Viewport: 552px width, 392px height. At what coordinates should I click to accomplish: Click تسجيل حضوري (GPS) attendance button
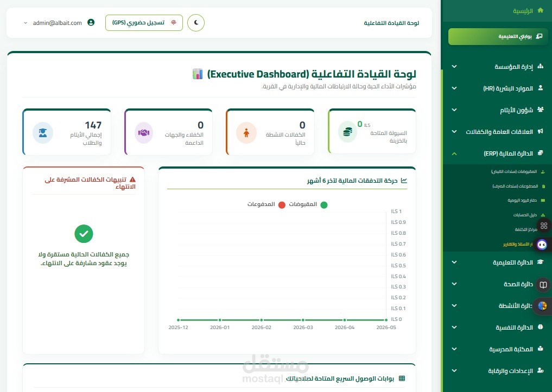tap(144, 23)
